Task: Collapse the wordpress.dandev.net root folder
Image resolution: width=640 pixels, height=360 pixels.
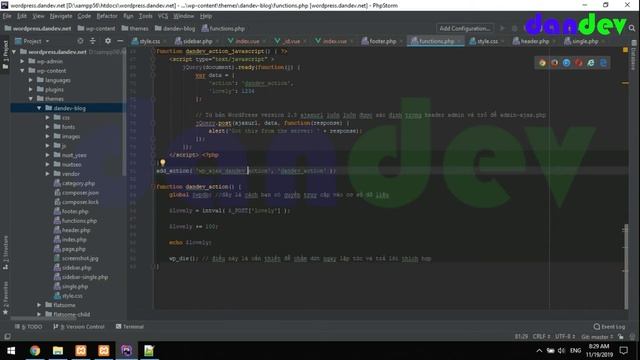Action: [x=14, y=52]
